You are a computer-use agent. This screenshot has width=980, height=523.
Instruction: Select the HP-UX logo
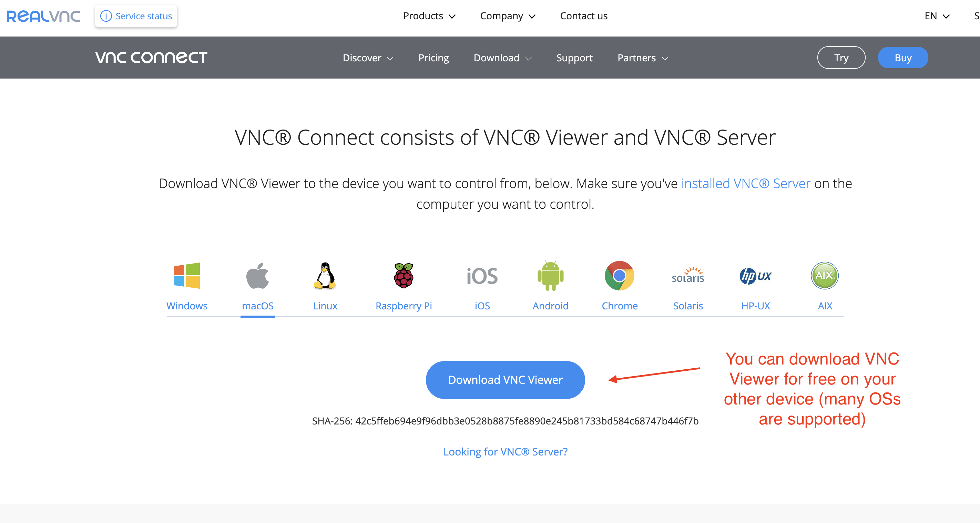[x=756, y=276]
